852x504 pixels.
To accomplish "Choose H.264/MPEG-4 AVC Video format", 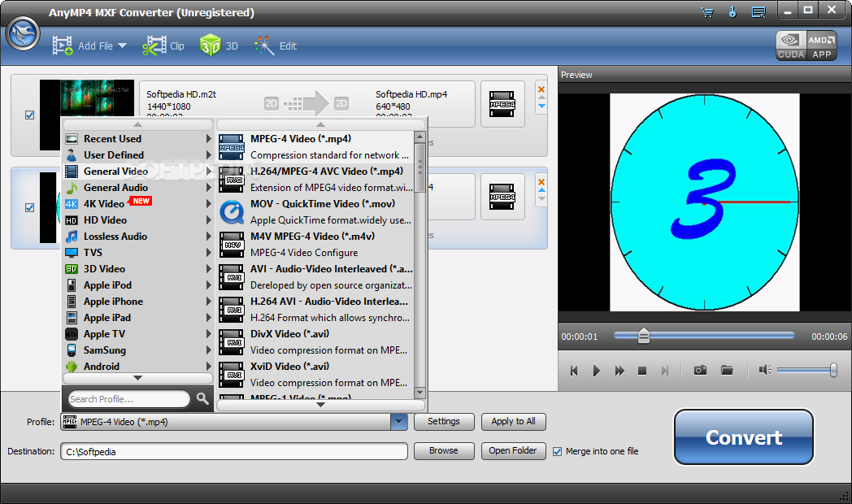I will pyautogui.click(x=315, y=179).
